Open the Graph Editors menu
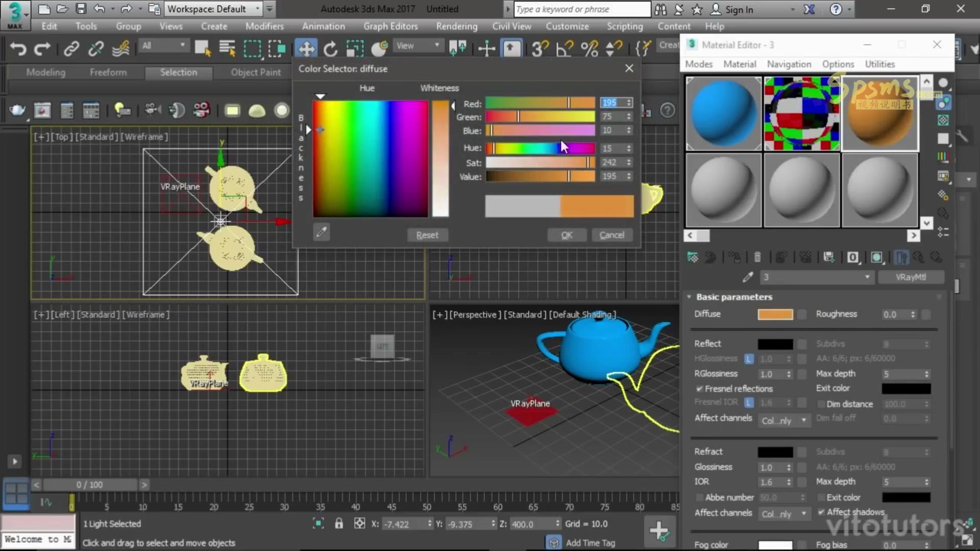This screenshot has width=980, height=551. click(390, 26)
